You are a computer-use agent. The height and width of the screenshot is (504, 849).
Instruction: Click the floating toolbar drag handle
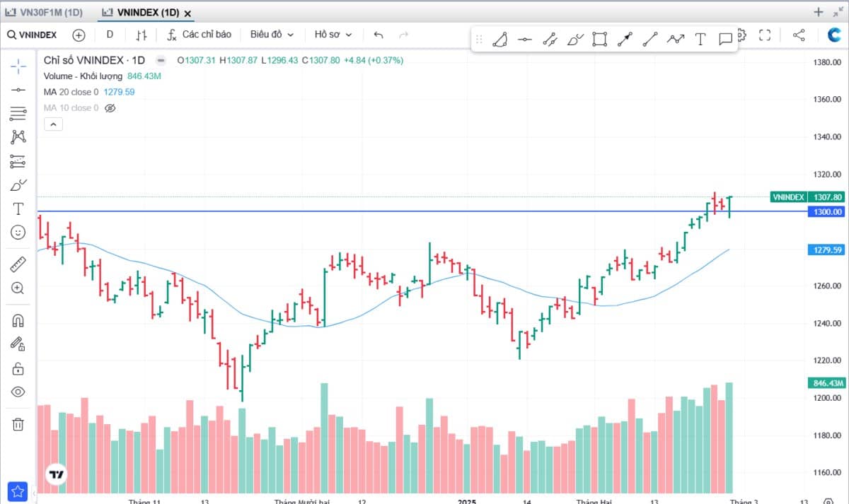coord(479,40)
